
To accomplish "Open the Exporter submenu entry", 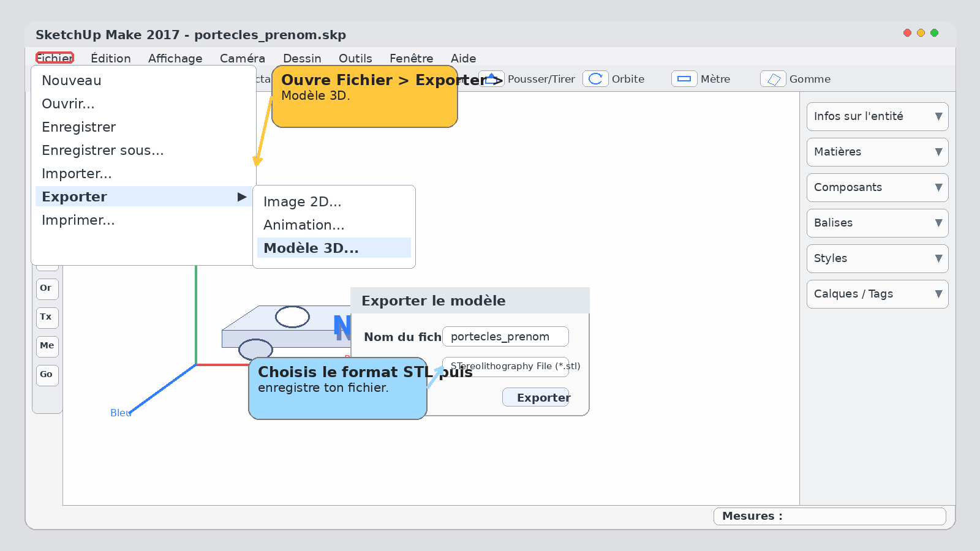I will point(143,197).
